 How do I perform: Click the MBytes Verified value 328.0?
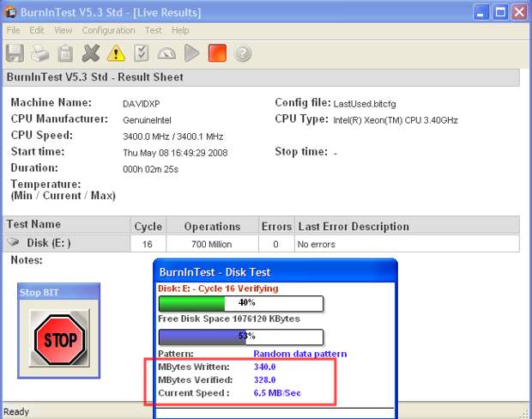[264, 380]
